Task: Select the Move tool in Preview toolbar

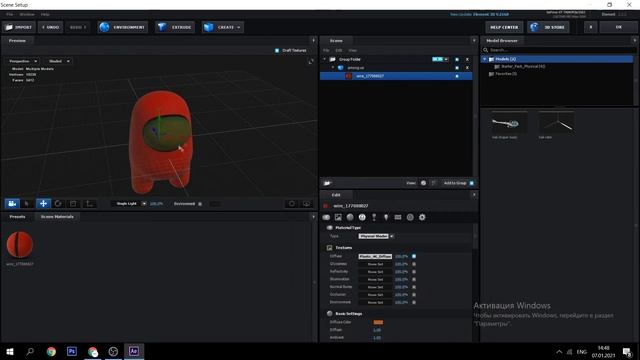Action: 43,203
